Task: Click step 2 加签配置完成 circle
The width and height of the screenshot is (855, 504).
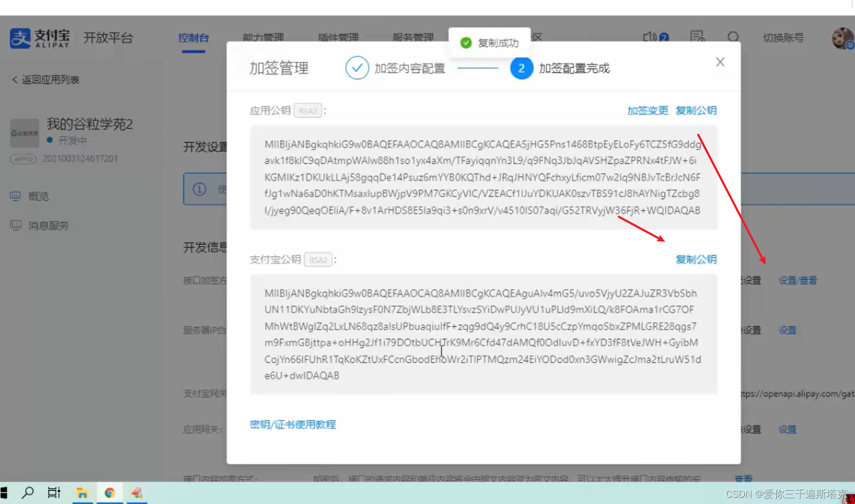Action: 521,68
